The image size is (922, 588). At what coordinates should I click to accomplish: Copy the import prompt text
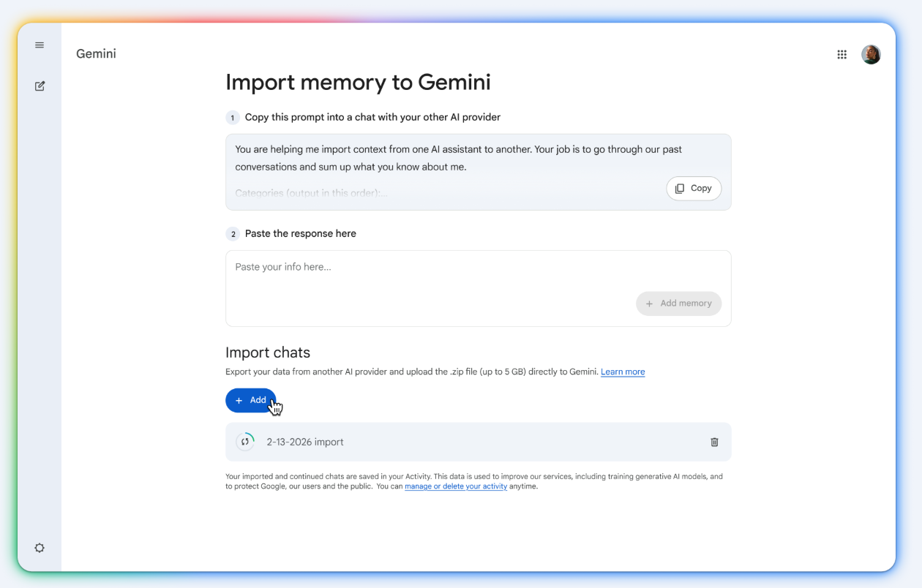pos(693,189)
